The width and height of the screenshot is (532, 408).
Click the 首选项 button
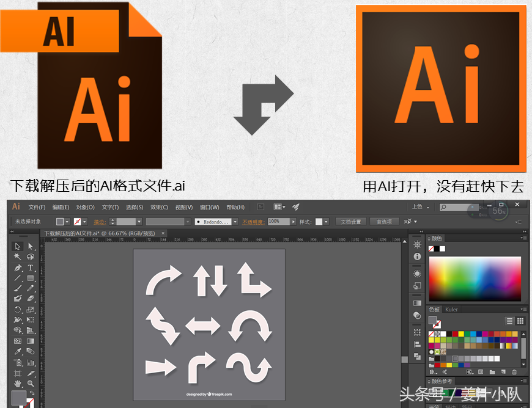(x=384, y=222)
